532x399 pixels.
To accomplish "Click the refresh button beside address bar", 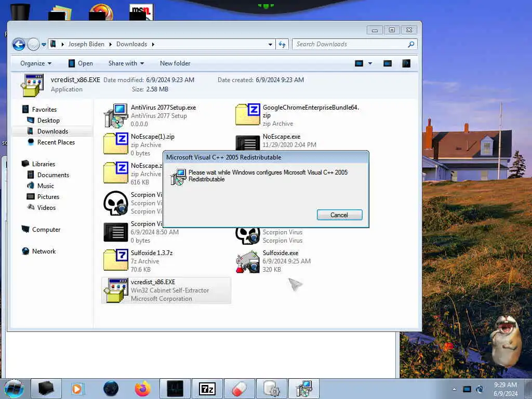I will coord(282,45).
